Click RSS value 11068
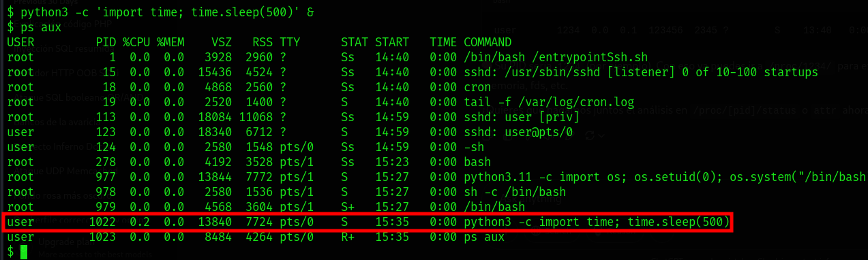 click(x=256, y=117)
